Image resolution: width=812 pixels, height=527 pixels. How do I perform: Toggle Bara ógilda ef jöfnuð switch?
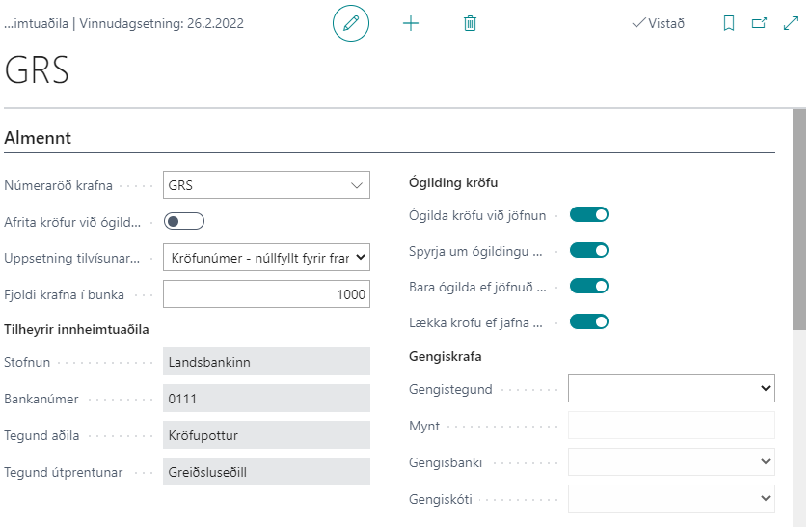pos(589,286)
